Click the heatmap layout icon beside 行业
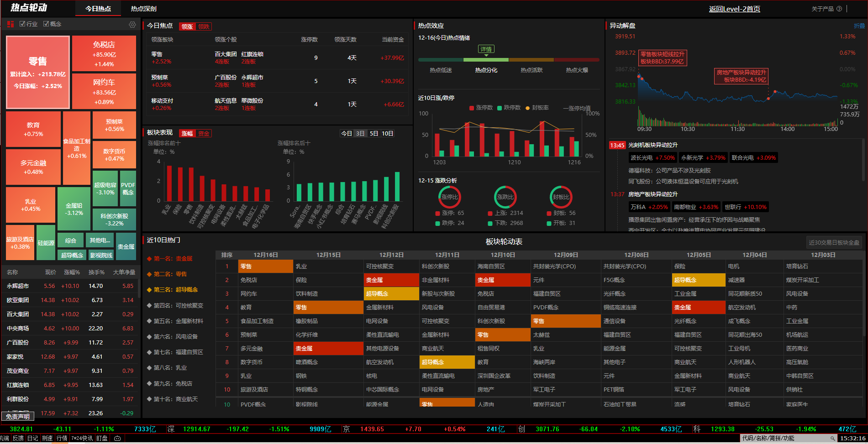 pyautogui.click(x=11, y=24)
